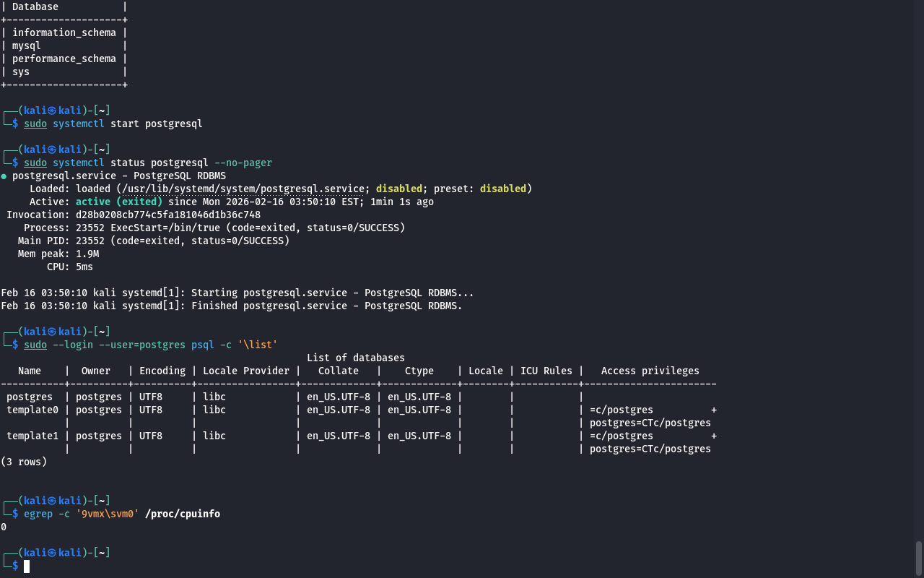The image size is (924, 578).
Task: Click the "List of databases" title
Action: click(x=355, y=358)
